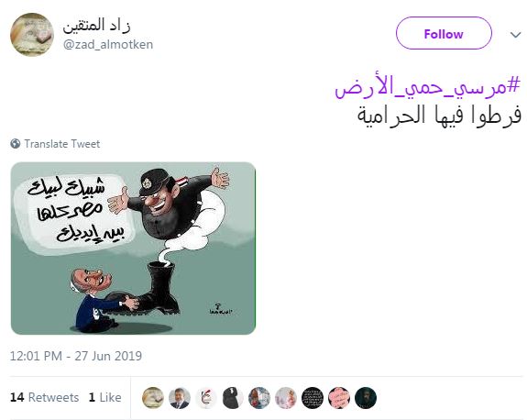Open third retweeter avatar with red calligraphy
This screenshot has width=527, height=420.
pos(206,398)
